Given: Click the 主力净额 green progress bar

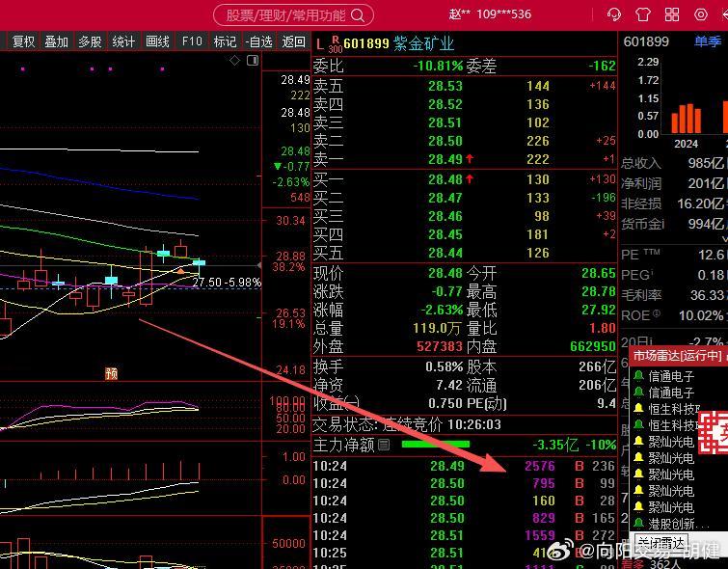Looking at the screenshot, I should 436,445.
